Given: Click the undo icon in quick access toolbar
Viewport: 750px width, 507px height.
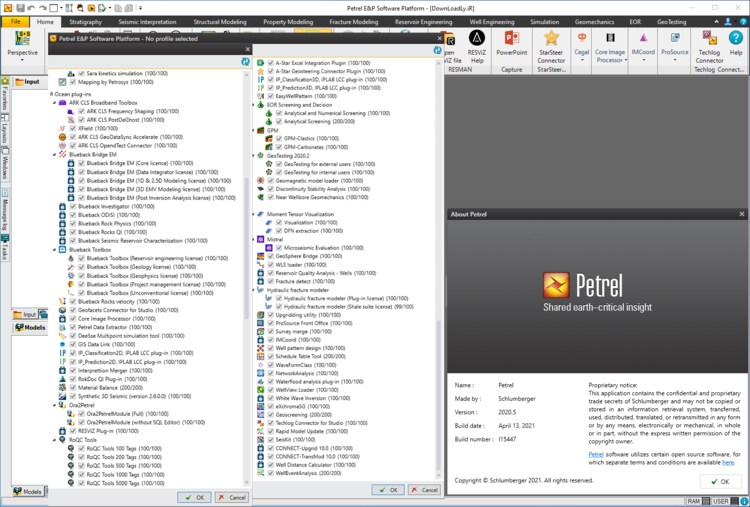Looking at the screenshot, I should (32, 8).
